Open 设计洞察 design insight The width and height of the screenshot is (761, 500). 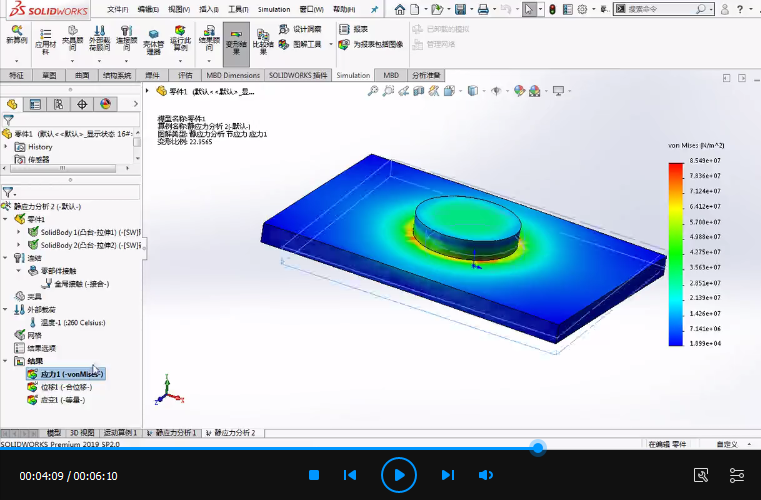coord(300,29)
